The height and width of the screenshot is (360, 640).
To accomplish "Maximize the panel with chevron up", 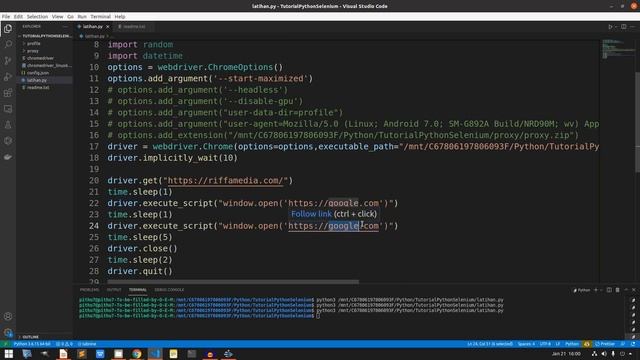I will click(x=626, y=290).
